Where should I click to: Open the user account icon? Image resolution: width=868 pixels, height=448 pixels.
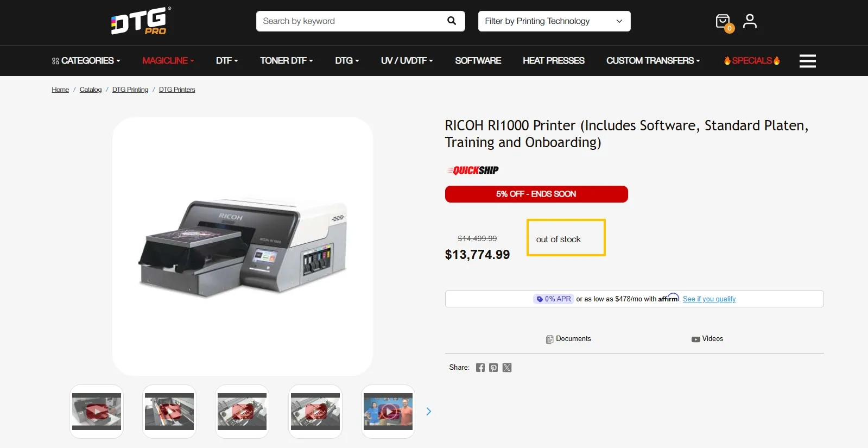click(x=750, y=21)
